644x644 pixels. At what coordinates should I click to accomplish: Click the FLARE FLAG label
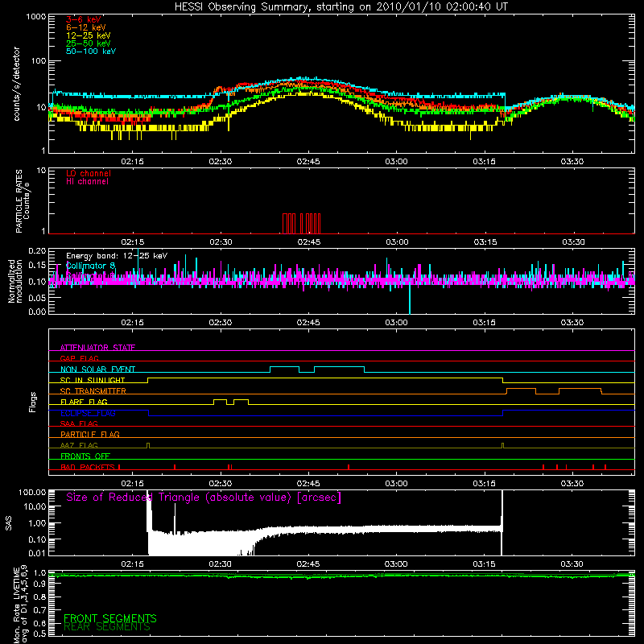(84, 402)
